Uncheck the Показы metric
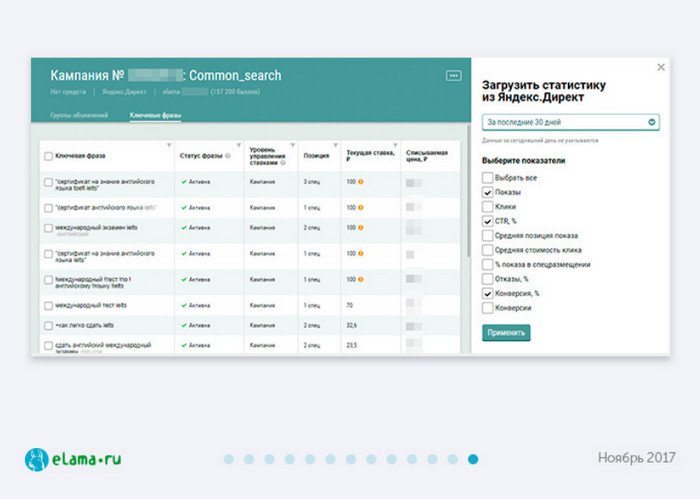 point(488,192)
